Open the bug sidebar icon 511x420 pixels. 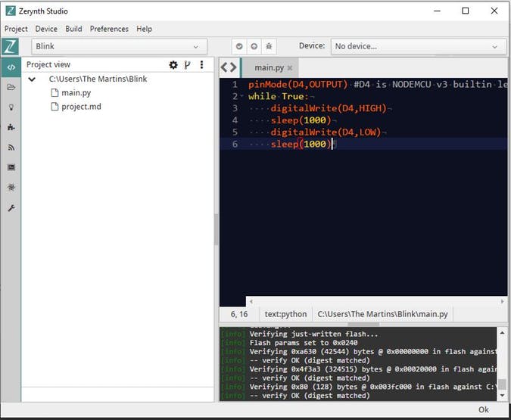pos(11,188)
